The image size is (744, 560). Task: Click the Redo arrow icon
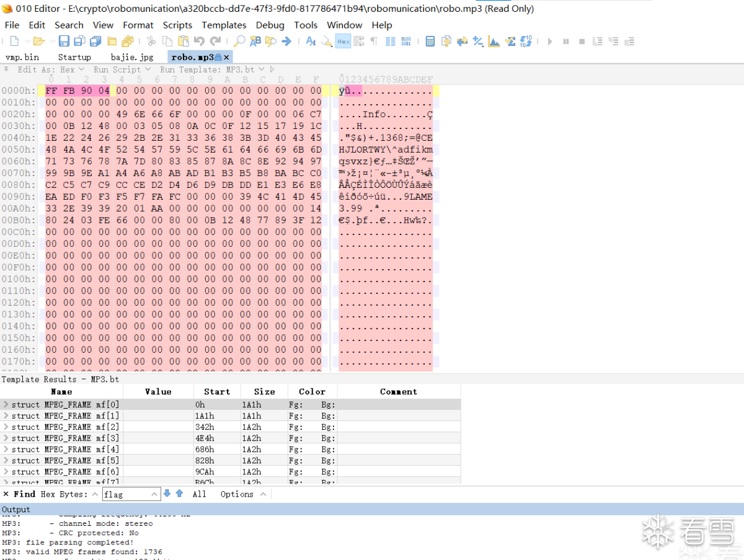pyautogui.click(x=215, y=42)
